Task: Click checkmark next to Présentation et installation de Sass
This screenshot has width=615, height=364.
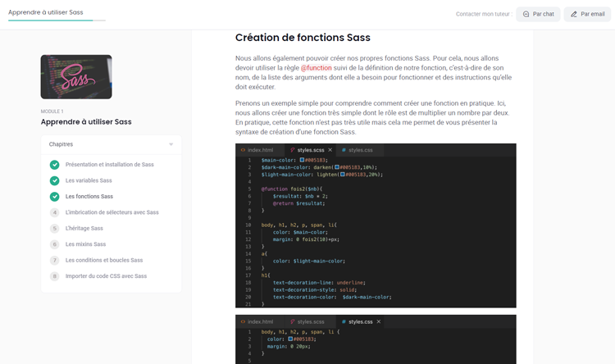Action: click(x=54, y=165)
